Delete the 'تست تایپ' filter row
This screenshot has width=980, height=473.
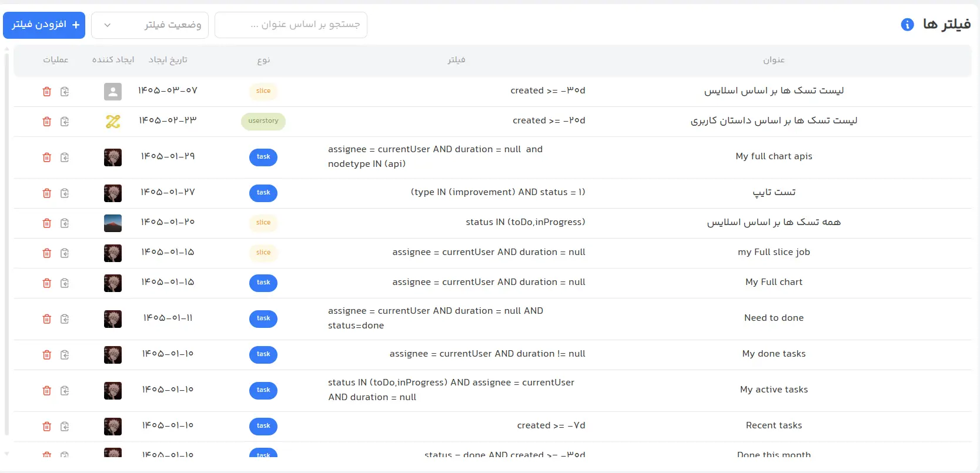click(47, 193)
